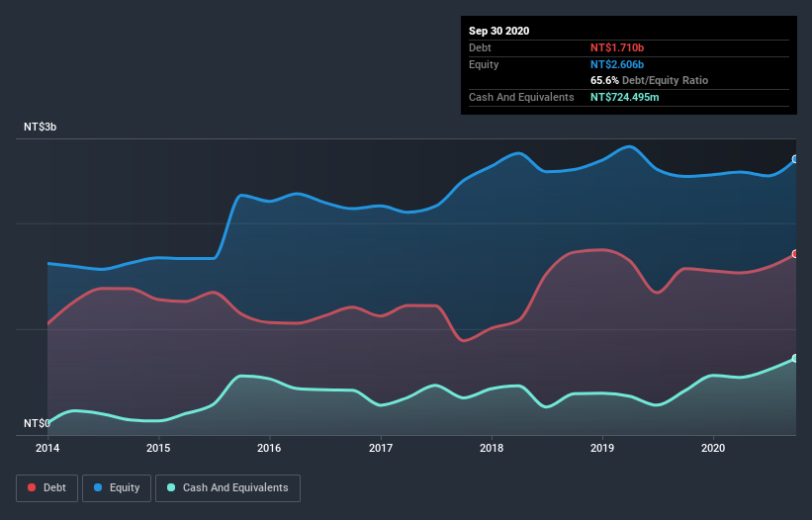This screenshot has width=812, height=520.
Task: Click the Debt row label in tooltip
Action: pyautogui.click(x=480, y=47)
